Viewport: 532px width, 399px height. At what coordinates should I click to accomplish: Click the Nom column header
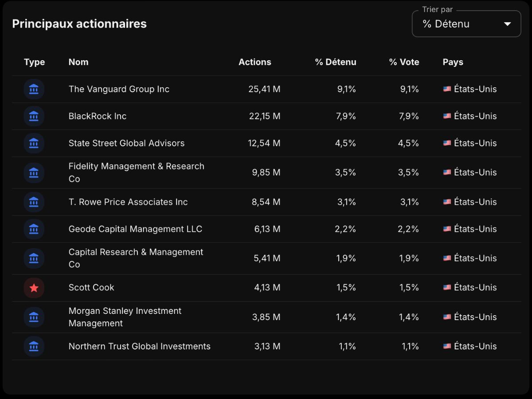[78, 62]
